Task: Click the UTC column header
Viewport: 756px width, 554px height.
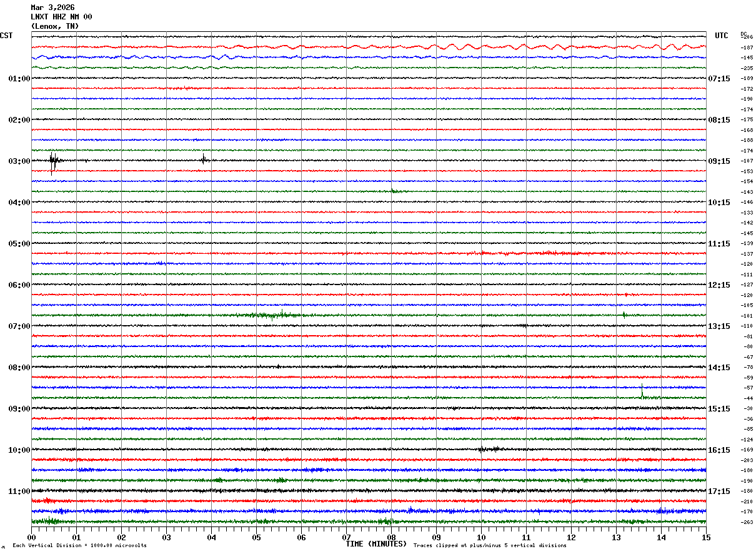Action: tap(722, 36)
